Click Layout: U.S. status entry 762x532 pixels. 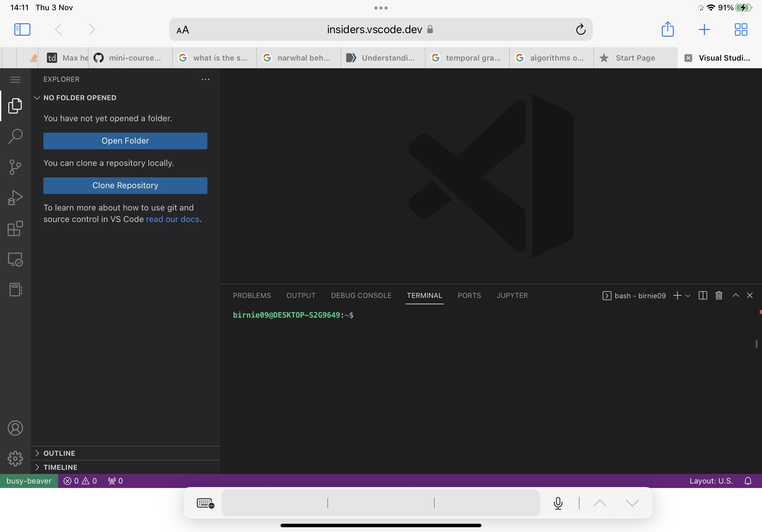(x=711, y=481)
